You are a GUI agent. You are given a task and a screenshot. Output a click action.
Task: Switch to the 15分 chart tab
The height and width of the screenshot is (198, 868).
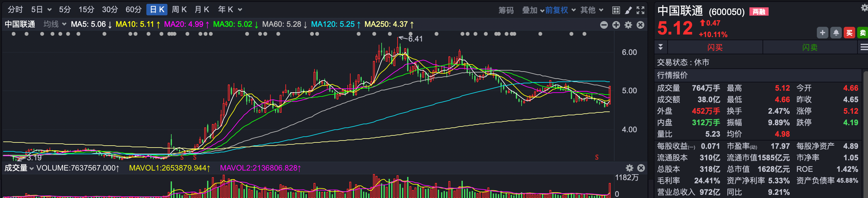pos(86,10)
